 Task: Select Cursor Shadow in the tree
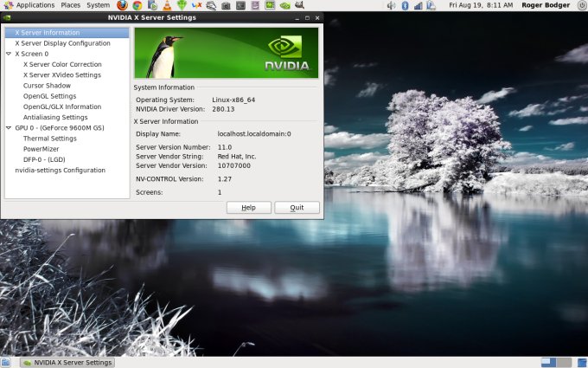47,86
